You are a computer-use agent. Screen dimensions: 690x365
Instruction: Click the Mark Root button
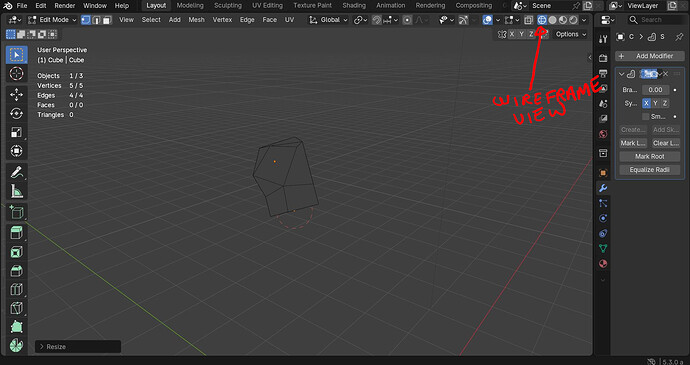pyautogui.click(x=650, y=156)
